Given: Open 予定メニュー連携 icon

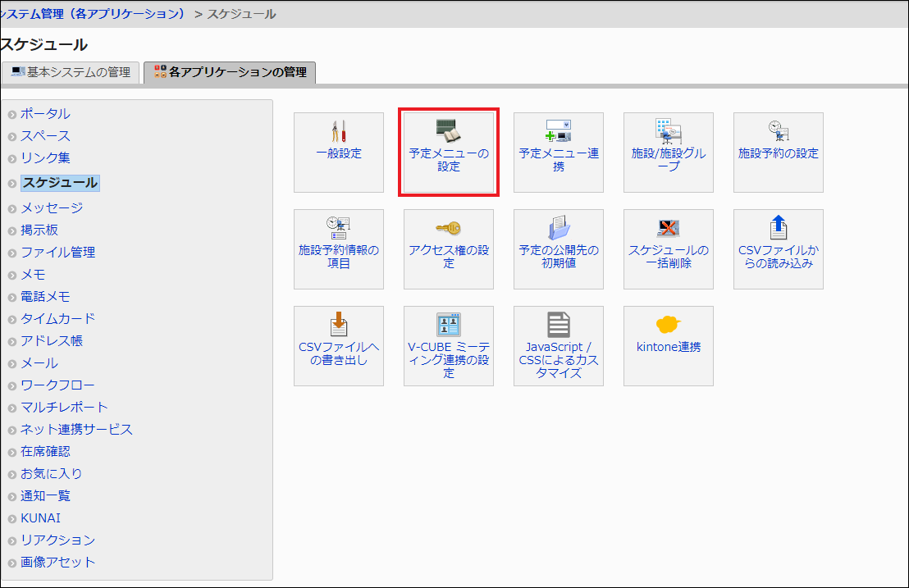Looking at the screenshot, I should pos(559,131).
